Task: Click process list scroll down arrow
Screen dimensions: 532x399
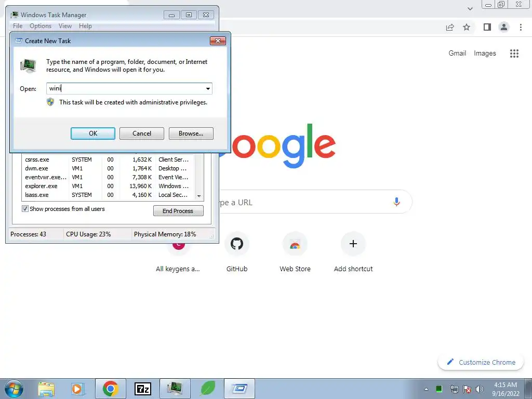Action: pos(199,196)
